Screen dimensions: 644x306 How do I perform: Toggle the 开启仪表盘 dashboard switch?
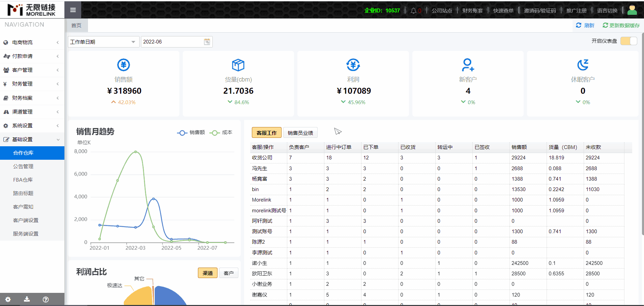click(x=628, y=41)
